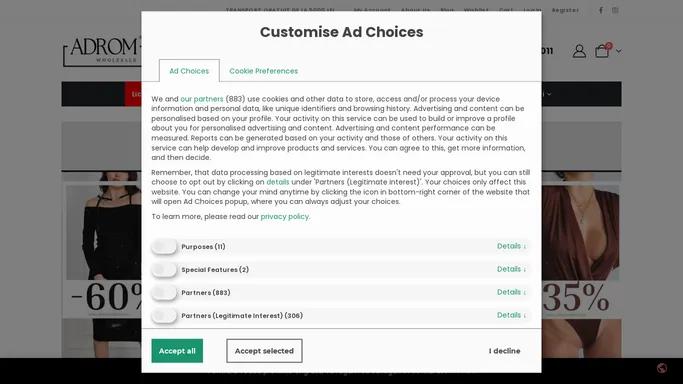Open the shopping cart icon
The image size is (683, 384).
[x=602, y=51]
